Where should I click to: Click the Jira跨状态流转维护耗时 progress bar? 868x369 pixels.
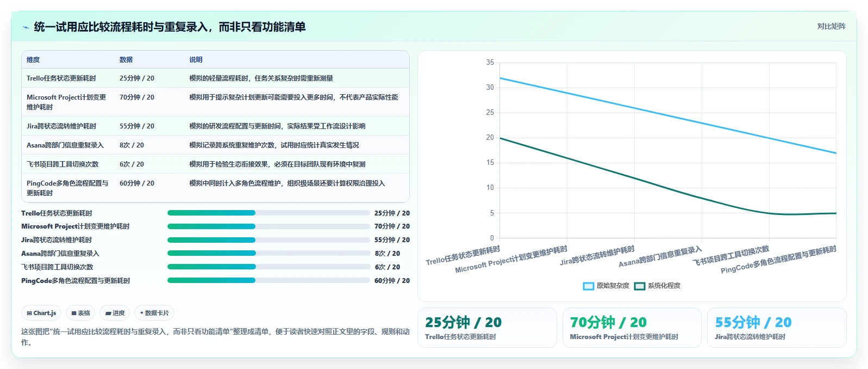click(268, 240)
